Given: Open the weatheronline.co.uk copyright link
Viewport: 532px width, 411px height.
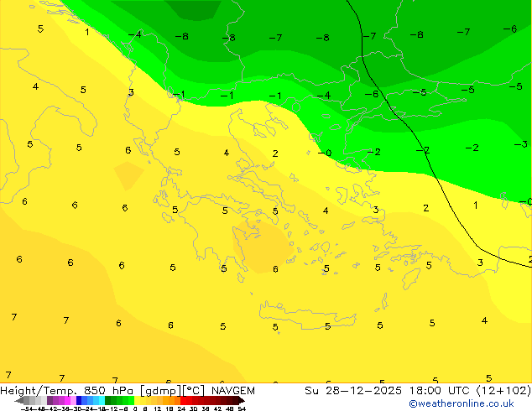Looking at the screenshot, I should (462, 403).
